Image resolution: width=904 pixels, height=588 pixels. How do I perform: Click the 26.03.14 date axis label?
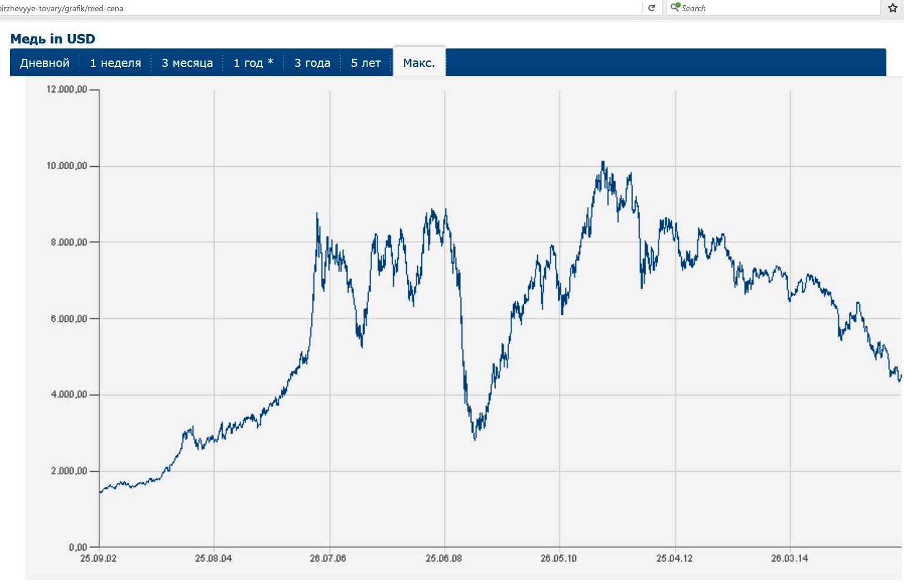(x=789, y=559)
